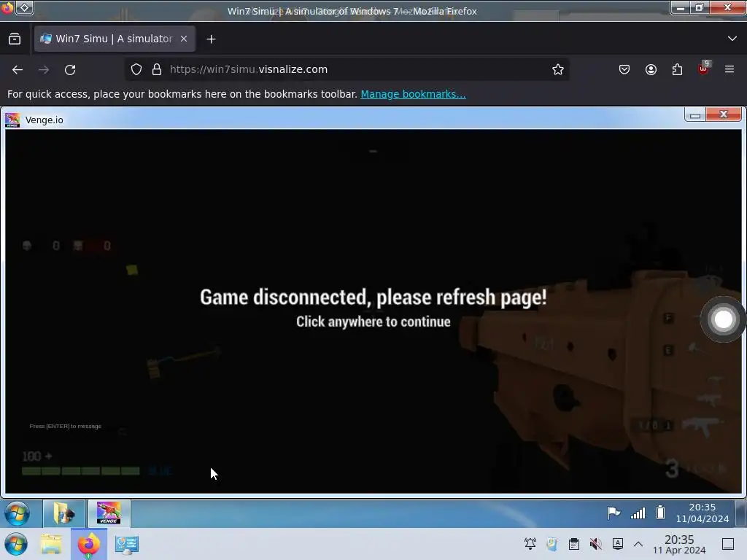Open the uBlock Origin extension icon
The height and width of the screenshot is (560, 747).
[x=704, y=69]
